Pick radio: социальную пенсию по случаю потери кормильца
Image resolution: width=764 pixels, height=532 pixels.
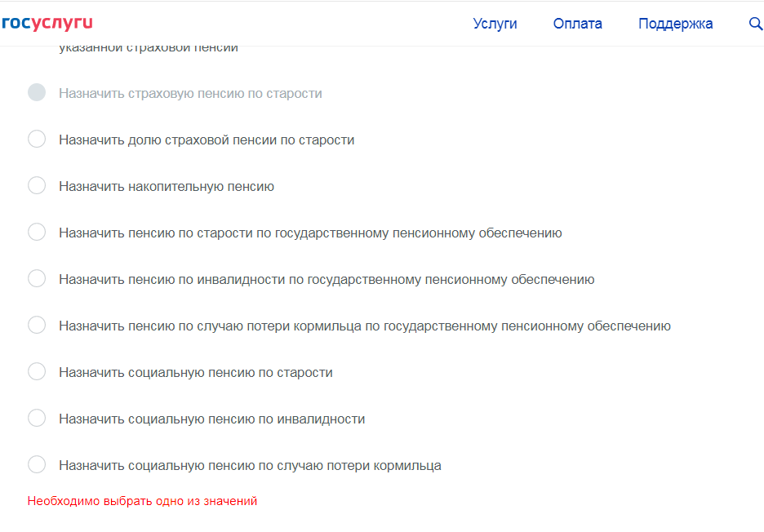pos(37,465)
